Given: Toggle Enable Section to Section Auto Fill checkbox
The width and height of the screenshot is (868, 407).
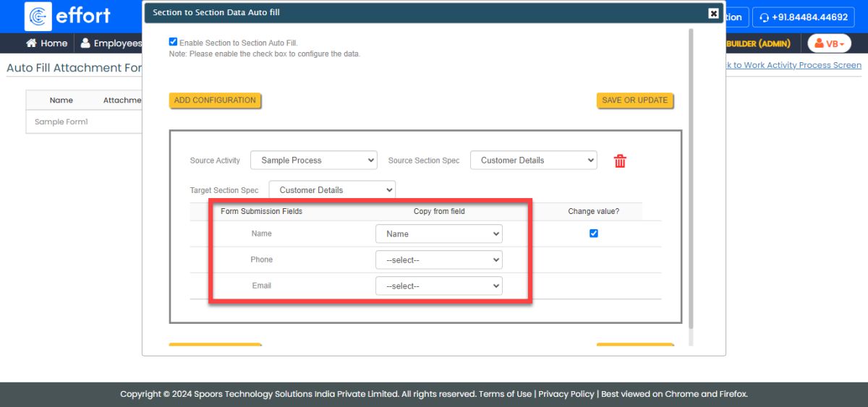Looking at the screenshot, I should coord(173,42).
